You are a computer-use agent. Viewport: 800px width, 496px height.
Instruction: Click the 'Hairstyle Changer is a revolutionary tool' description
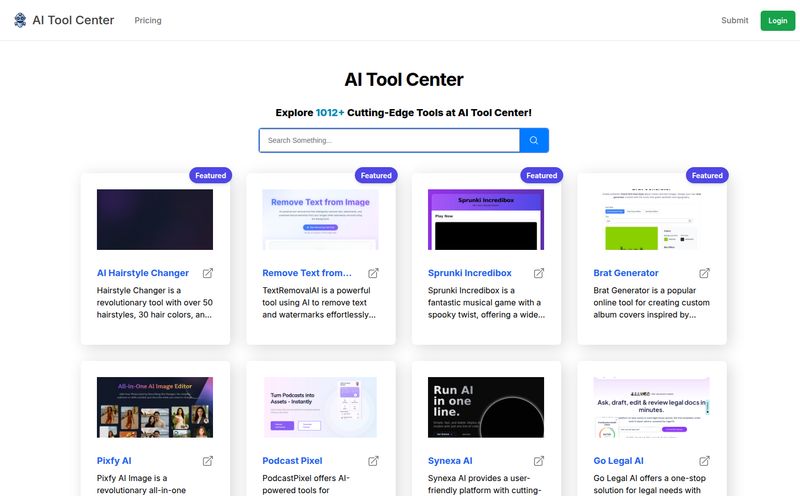[155, 303]
